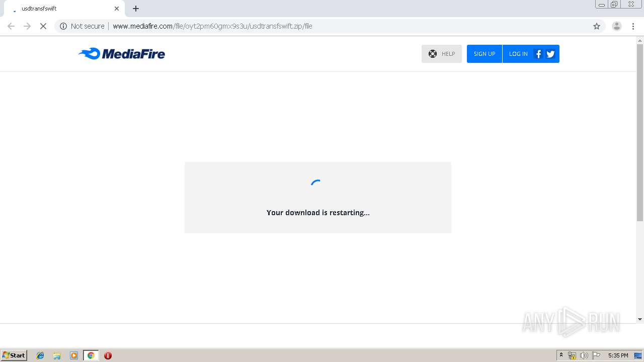Viewport: 644px width, 362px height.
Task: Stop page loading with the X button
Action: [43, 26]
